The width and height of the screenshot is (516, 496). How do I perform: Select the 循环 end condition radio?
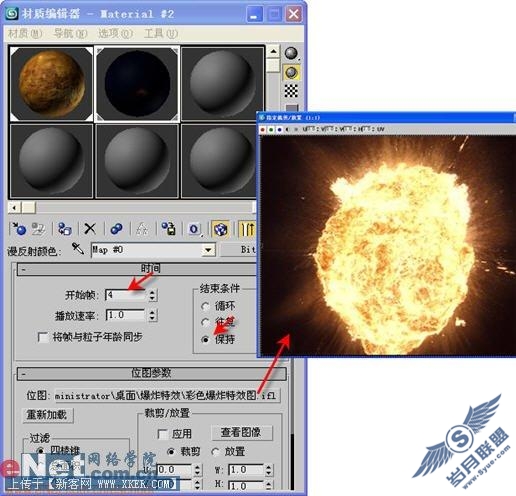[x=205, y=306]
